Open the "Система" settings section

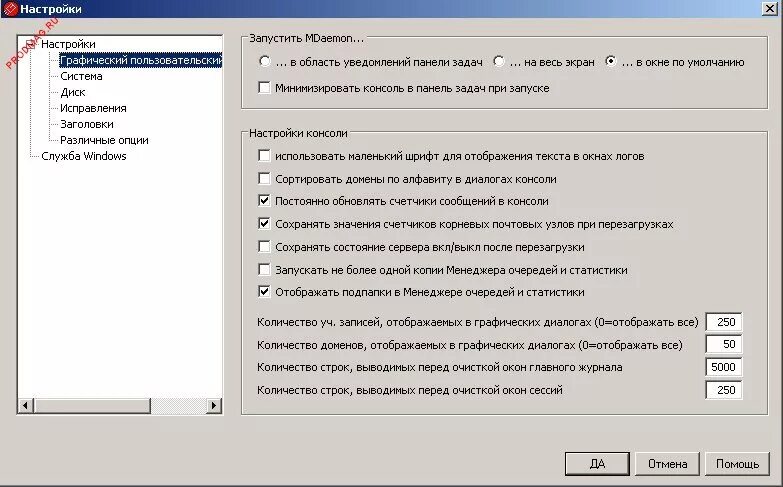[81, 76]
